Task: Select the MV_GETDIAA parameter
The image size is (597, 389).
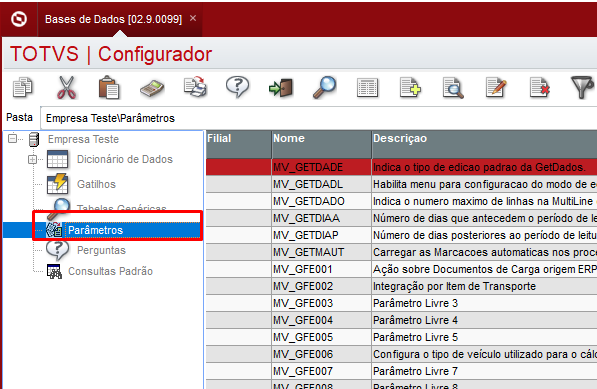Action: [x=306, y=218]
